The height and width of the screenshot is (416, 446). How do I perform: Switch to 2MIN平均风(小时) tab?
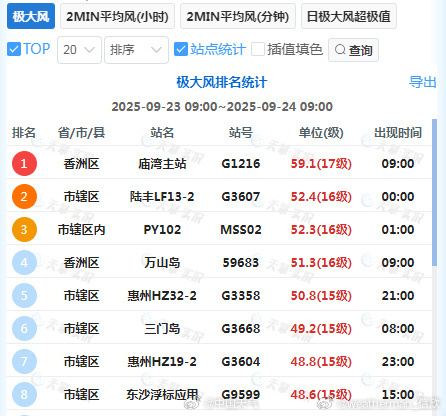pyautogui.click(x=117, y=16)
